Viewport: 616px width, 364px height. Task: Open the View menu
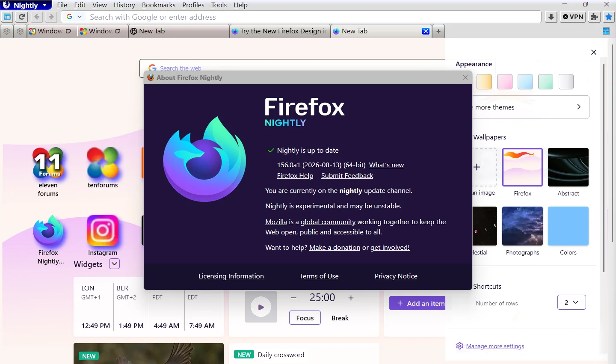click(100, 5)
